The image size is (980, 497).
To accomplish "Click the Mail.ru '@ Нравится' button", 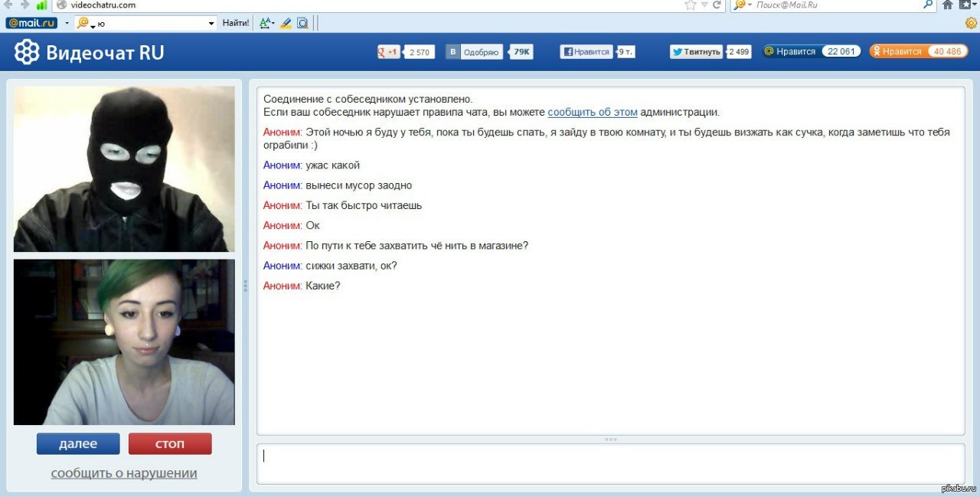I will (790, 51).
